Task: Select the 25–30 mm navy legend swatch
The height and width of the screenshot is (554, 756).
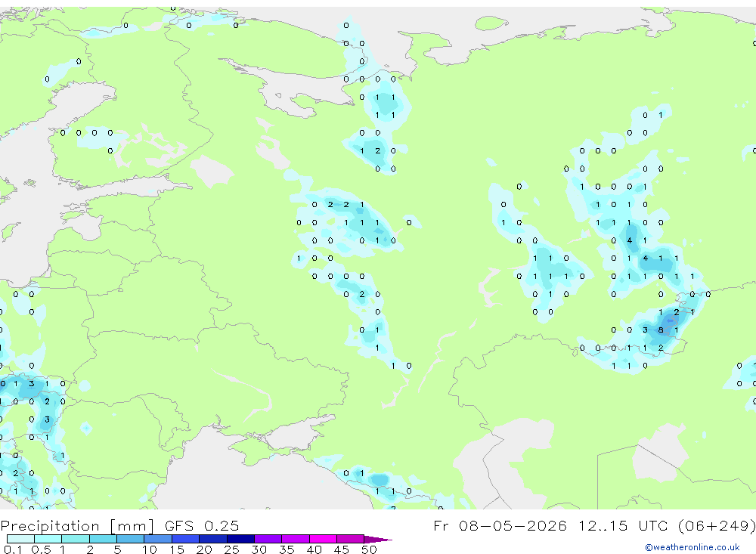Action: point(240,539)
